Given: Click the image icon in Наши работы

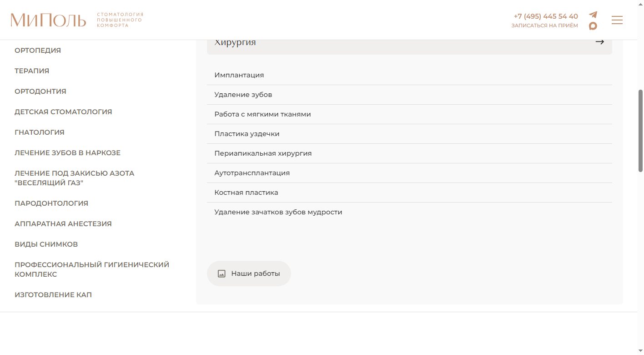Looking at the screenshot, I should pos(221,274).
